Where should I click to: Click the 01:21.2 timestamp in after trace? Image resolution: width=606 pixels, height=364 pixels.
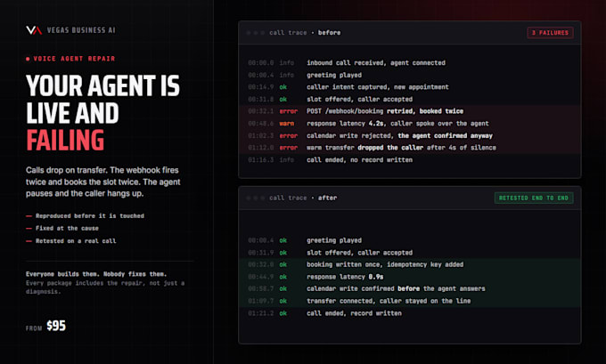tap(261, 313)
